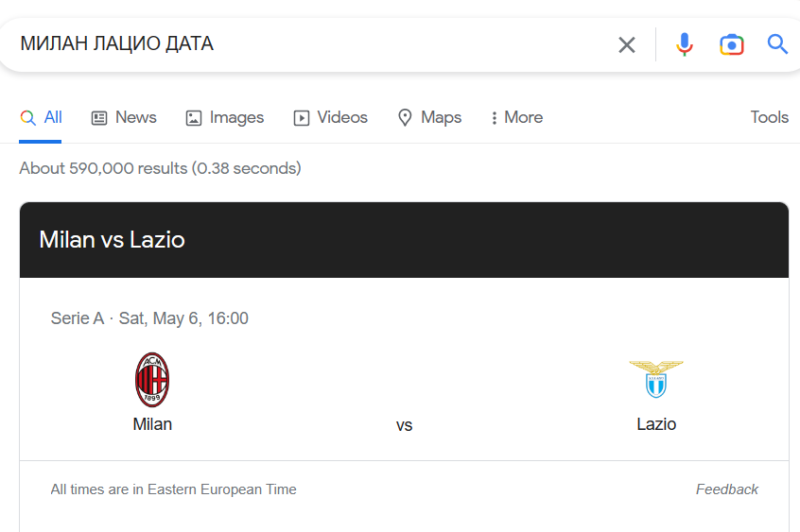The height and width of the screenshot is (532, 800).
Task: Click the Lazio eagle crest
Action: pos(656,379)
